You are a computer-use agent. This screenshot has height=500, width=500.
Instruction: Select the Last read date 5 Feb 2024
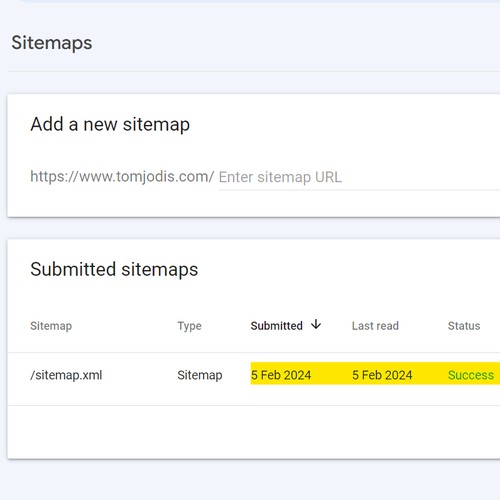pyautogui.click(x=382, y=375)
